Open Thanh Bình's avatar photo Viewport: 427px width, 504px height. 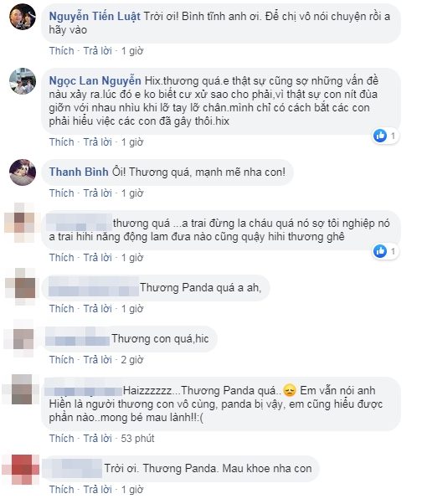click(x=22, y=172)
